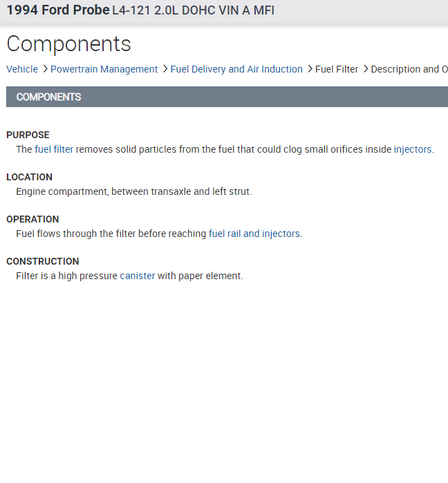Click the truncated Description breadcrumb item
The width and height of the screenshot is (448, 483).
[409, 69]
